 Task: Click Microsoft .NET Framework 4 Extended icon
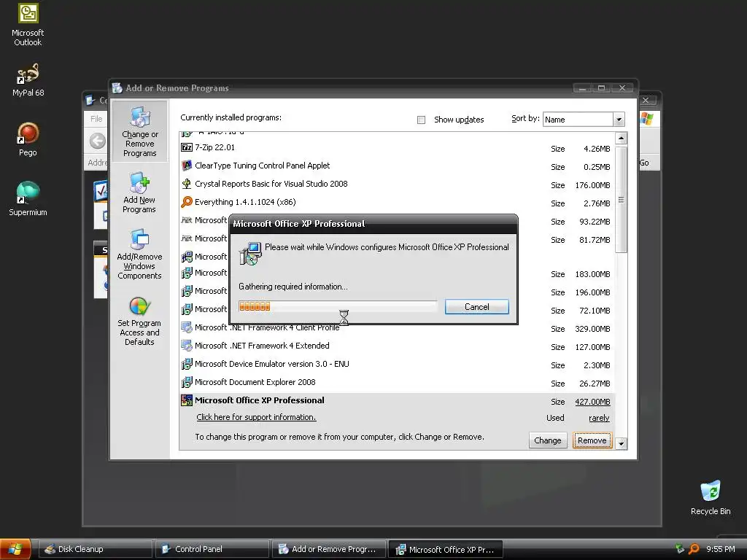(187, 346)
